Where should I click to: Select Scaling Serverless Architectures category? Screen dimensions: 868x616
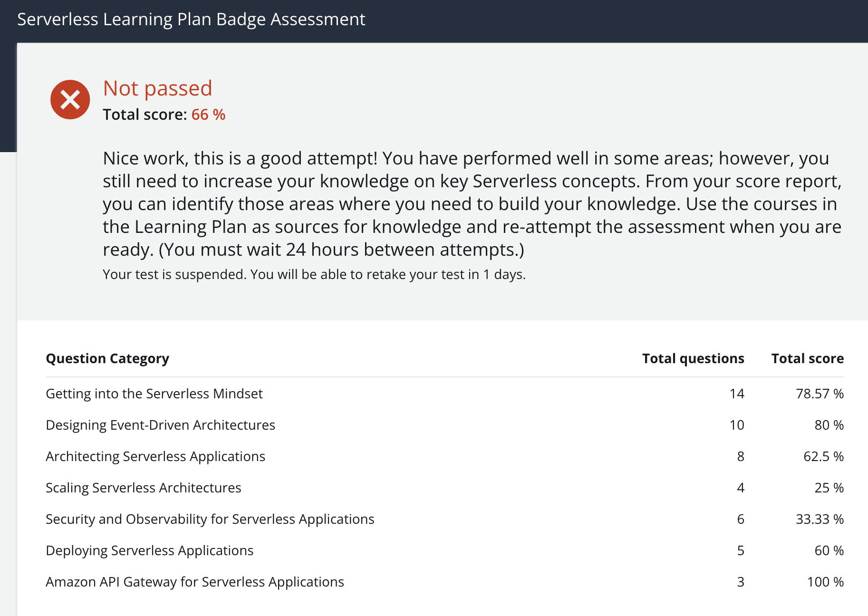tap(143, 488)
